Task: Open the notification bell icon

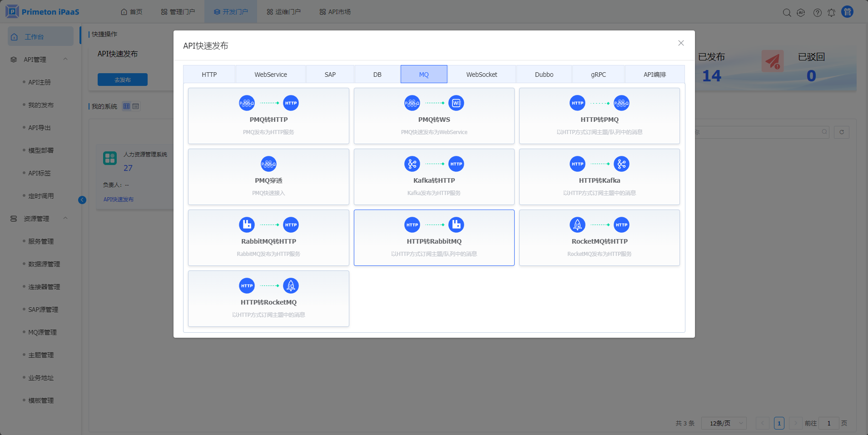Action: [x=831, y=13]
